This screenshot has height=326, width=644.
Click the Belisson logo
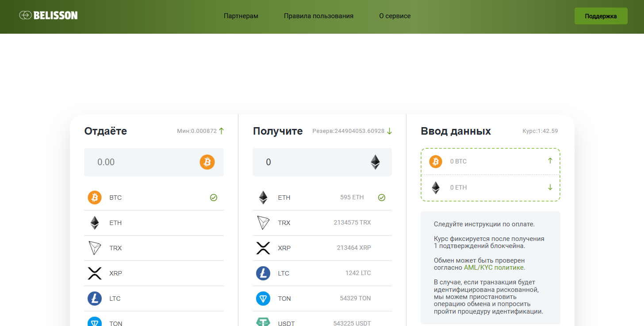48,16
